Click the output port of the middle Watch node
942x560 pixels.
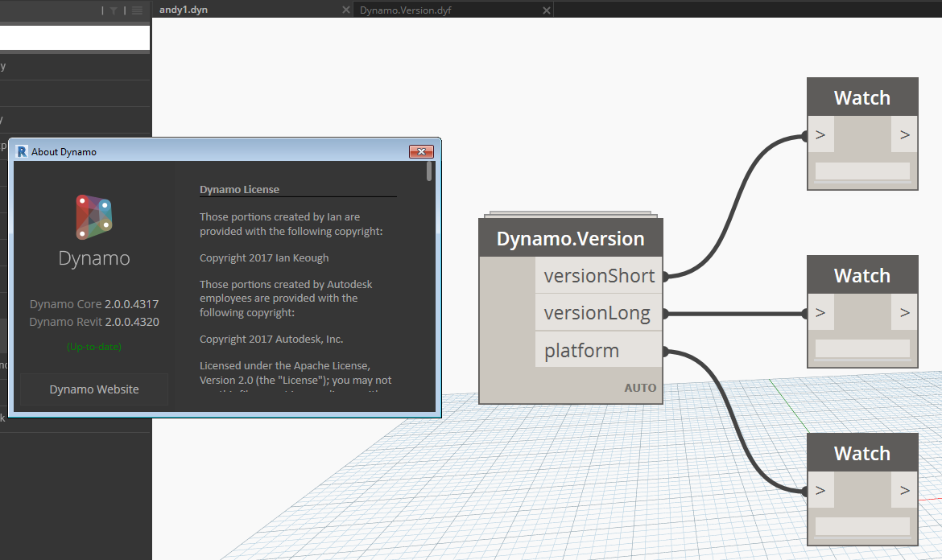(905, 313)
